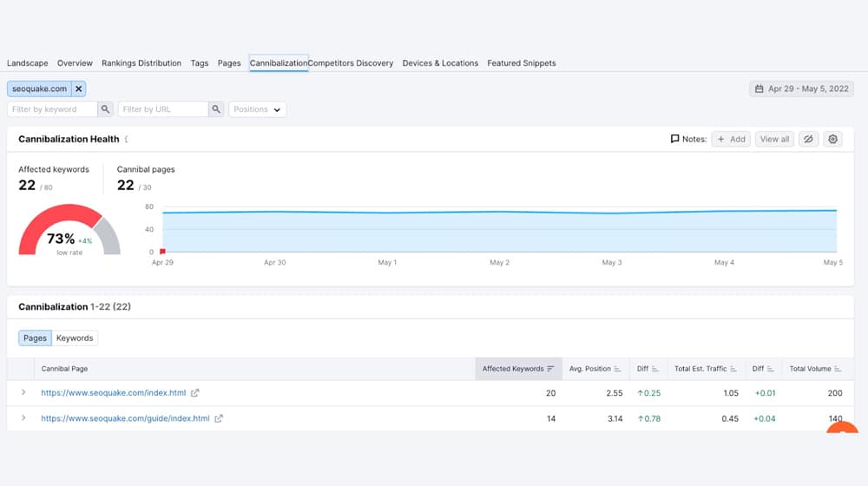Open the top Pages tab
868x486 pixels.
tap(229, 63)
